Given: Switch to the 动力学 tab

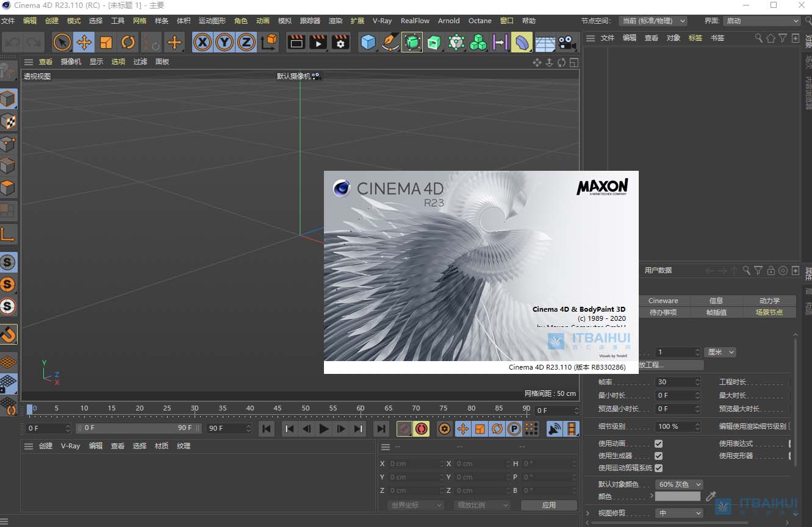Looking at the screenshot, I should pos(770,301).
